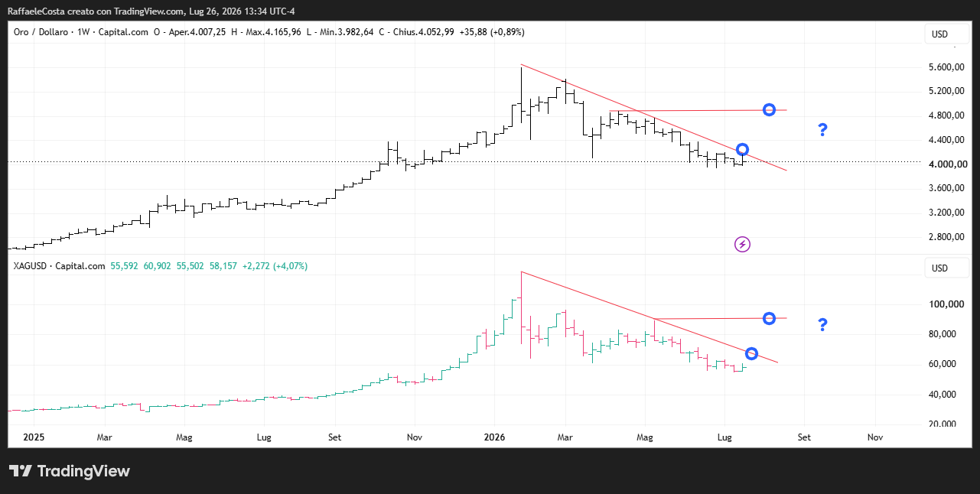This screenshot has height=494, width=980.
Task: Open the USD currency selector on gold pane
Action: pyautogui.click(x=939, y=34)
